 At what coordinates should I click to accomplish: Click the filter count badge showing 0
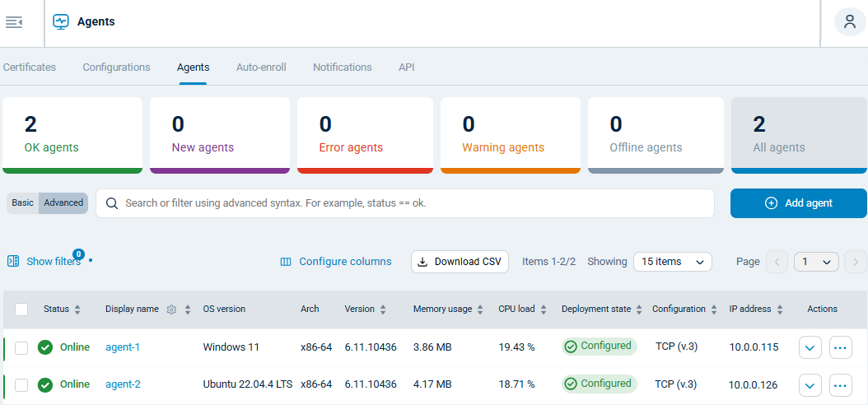tap(78, 254)
